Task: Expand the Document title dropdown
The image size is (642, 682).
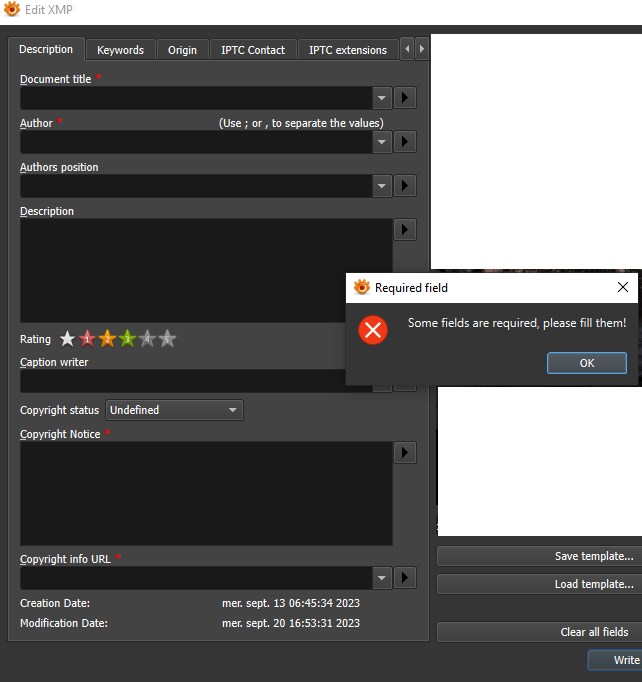Action: 382,98
